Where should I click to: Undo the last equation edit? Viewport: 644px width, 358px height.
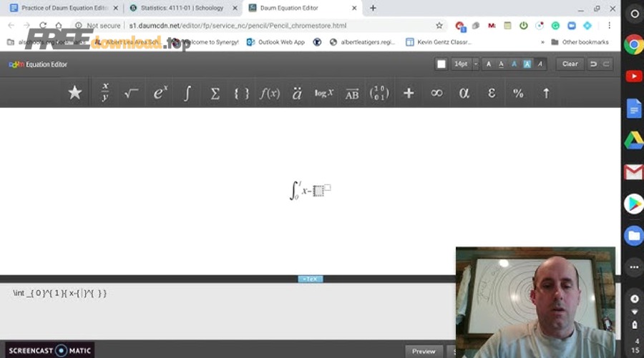point(593,64)
